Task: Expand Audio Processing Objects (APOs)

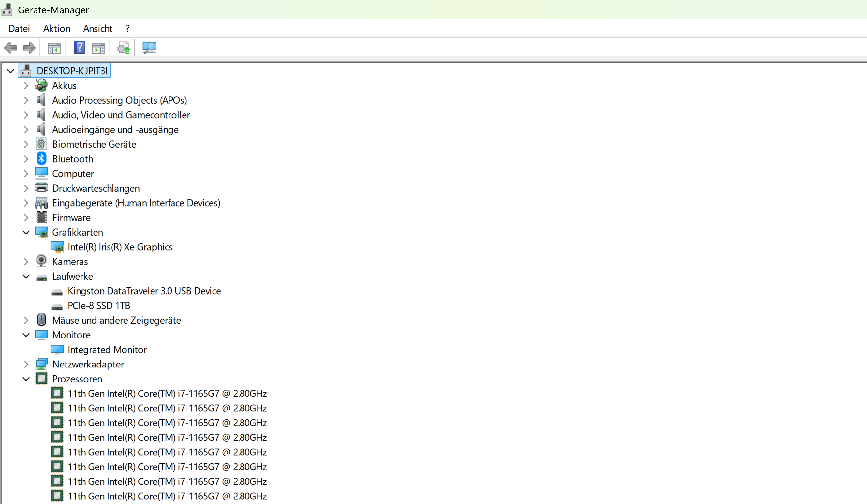Action: (x=26, y=100)
